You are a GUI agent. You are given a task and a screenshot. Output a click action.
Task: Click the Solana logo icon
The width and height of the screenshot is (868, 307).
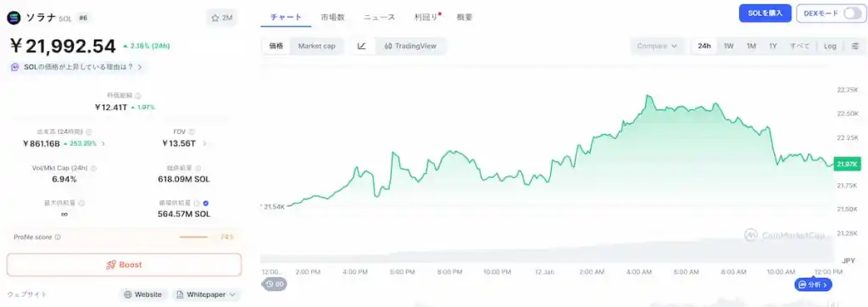click(x=14, y=18)
